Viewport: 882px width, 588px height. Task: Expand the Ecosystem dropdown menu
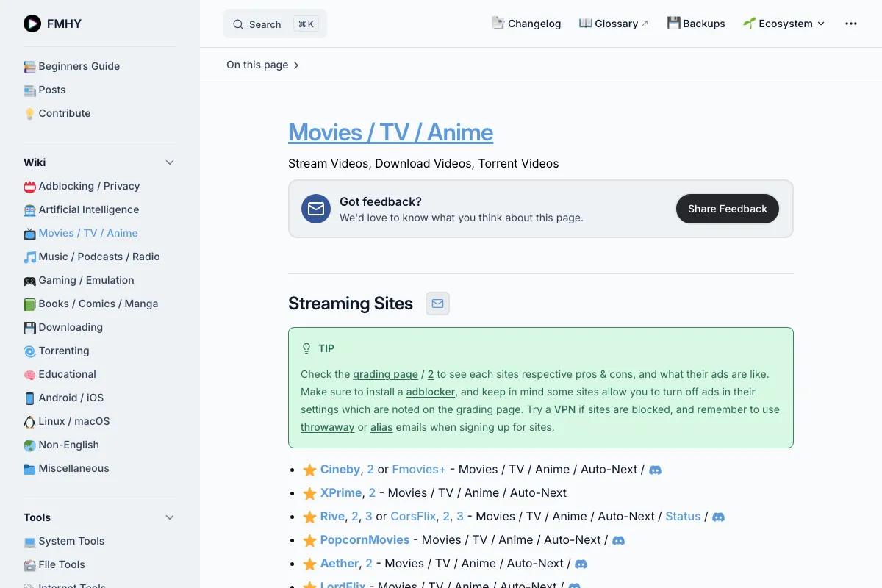[784, 24]
